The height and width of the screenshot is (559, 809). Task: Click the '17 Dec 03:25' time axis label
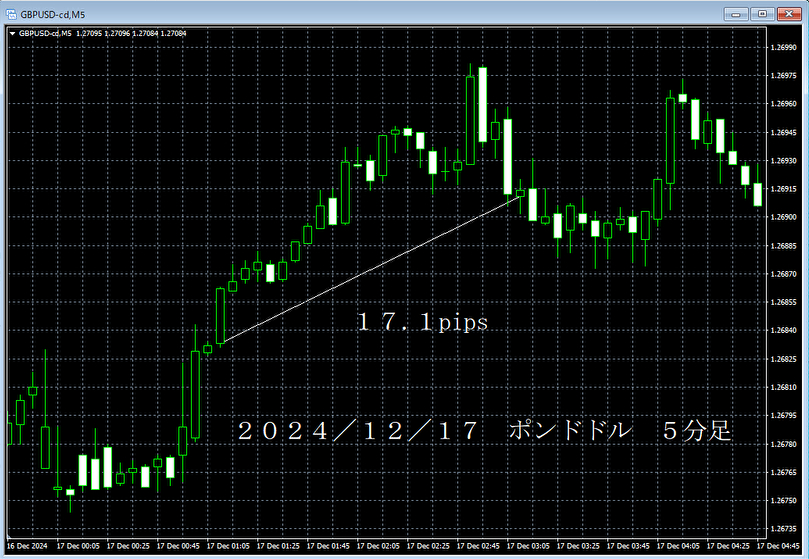coord(578,546)
